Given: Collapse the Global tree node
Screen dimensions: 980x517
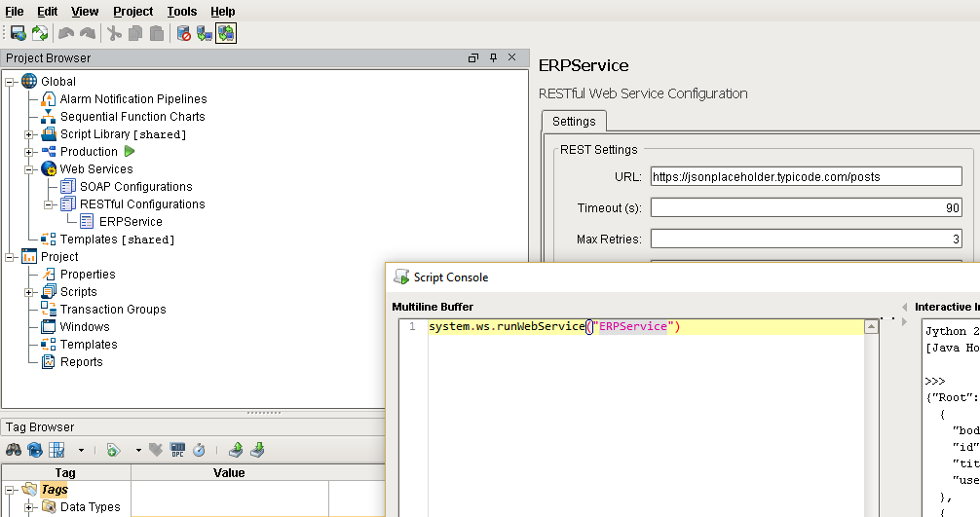Looking at the screenshot, I should (10, 82).
